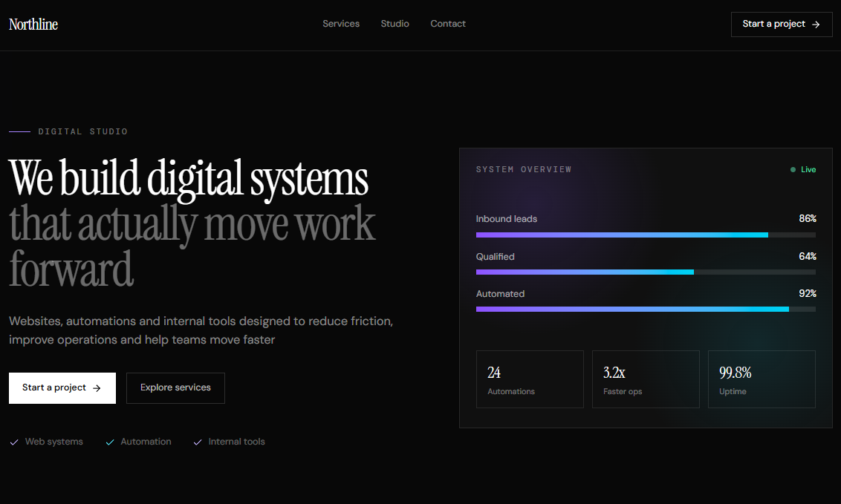Click arrow icon in header Start a project
This screenshot has height=504, width=841.
(x=816, y=24)
